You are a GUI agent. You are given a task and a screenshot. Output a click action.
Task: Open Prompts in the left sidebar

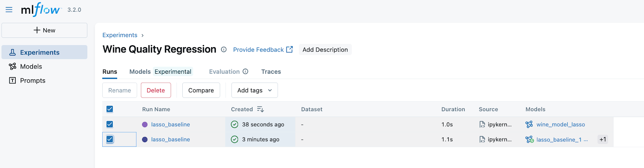(x=33, y=81)
